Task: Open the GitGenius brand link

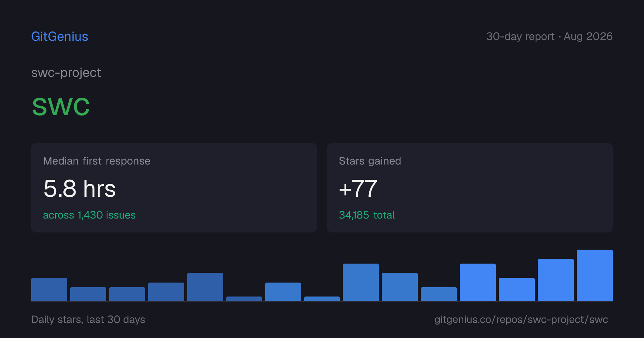Action: point(60,36)
